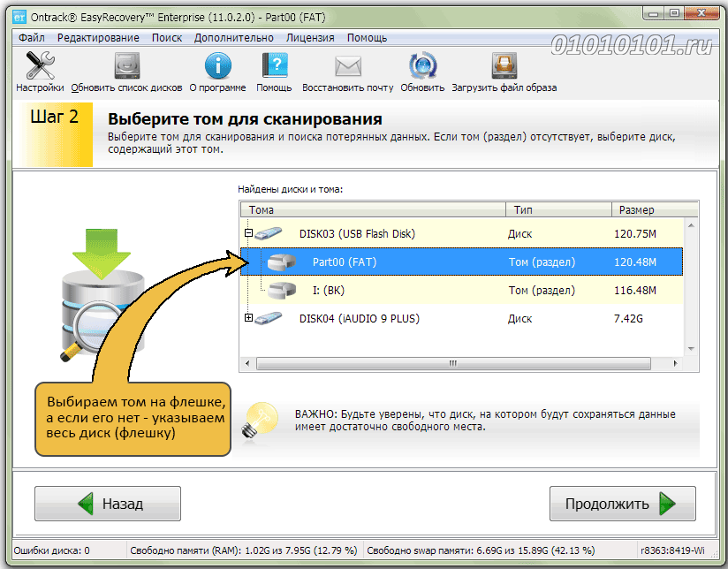Click the Part00 (FAT) partition icon
The image size is (728, 569).
[x=282, y=262]
